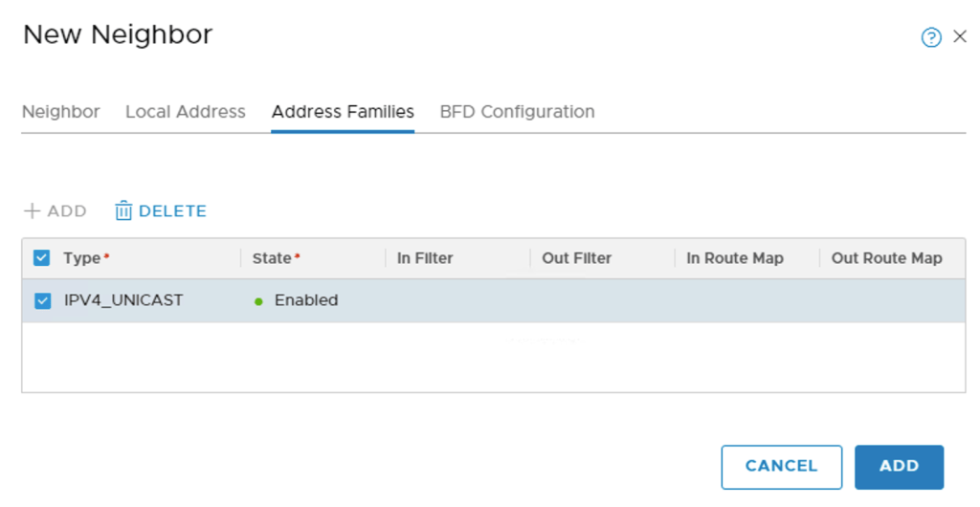980x507 pixels.
Task: Select the Address Families tab
Action: pyautogui.click(x=343, y=112)
